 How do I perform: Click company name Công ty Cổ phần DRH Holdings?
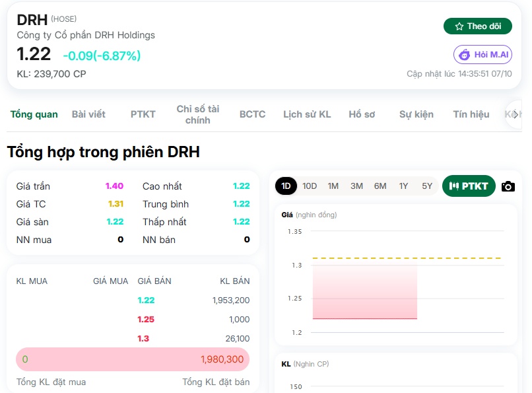[x=86, y=35]
